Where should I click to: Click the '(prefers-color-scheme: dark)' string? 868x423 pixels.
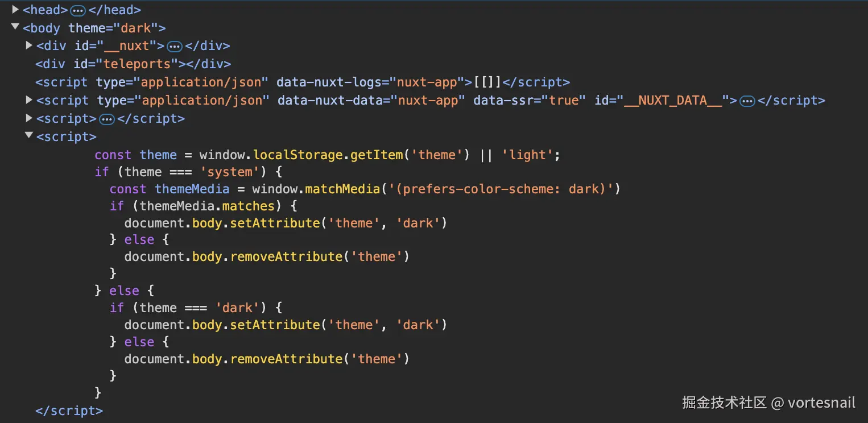click(501, 189)
